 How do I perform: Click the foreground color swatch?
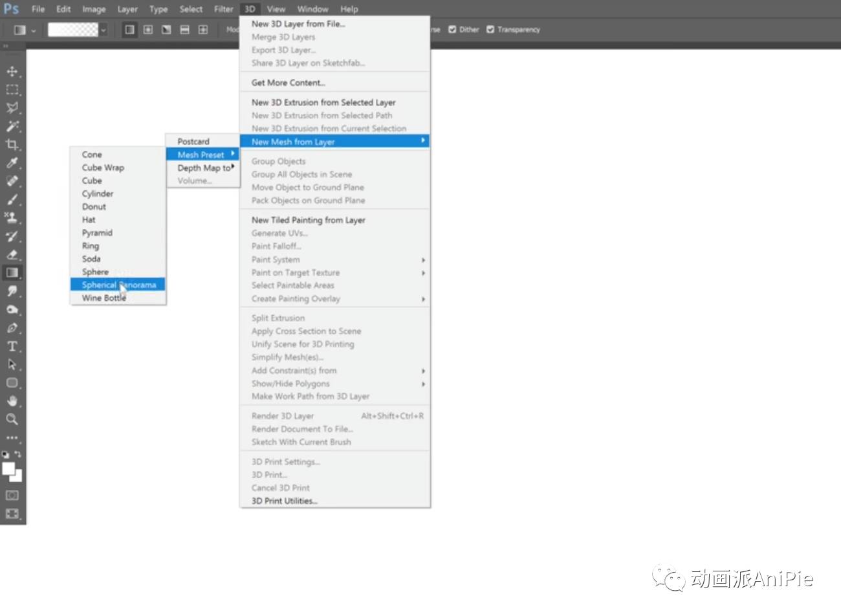(8, 468)
